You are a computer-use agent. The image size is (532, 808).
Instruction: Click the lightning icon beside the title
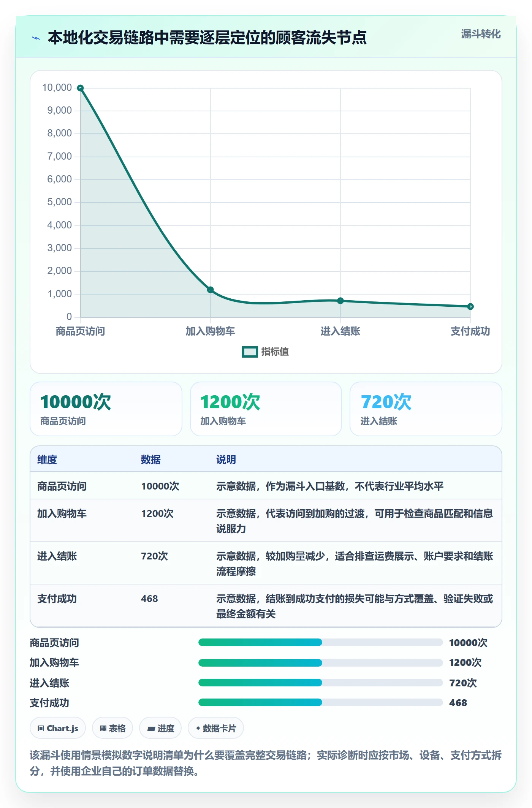(x=36, y=38)
